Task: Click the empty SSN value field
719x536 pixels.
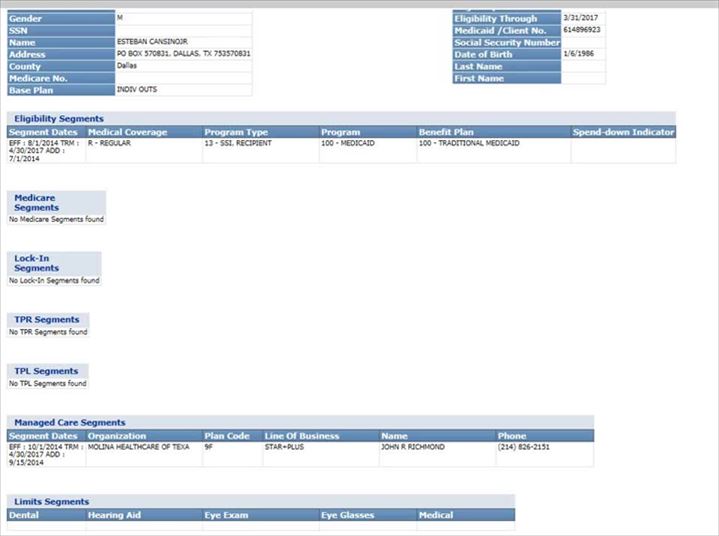Action: click(x=183, y=30)
